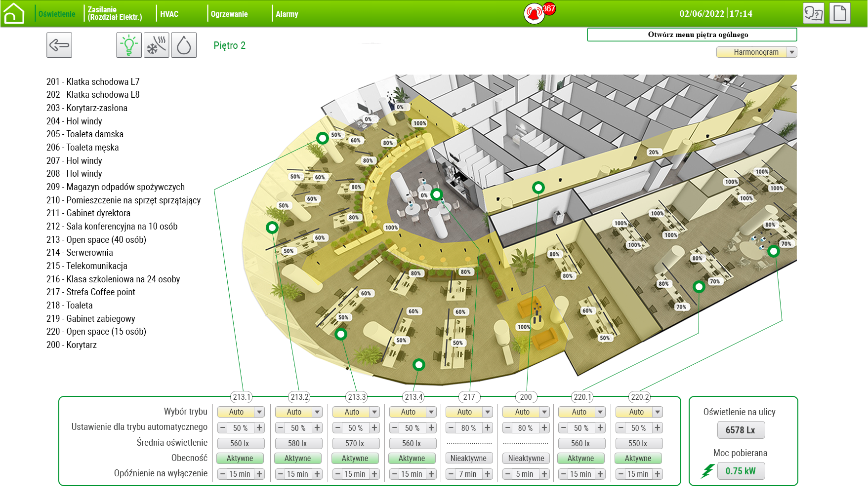This screenshot has width=868, height=499.
Task: Toggle Nieaktywne presence for zone 217
Action: 469,459
